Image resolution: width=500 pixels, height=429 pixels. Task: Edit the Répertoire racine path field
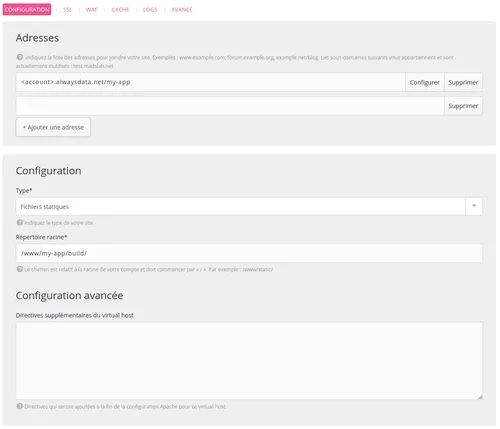click(x=249, y=253)
